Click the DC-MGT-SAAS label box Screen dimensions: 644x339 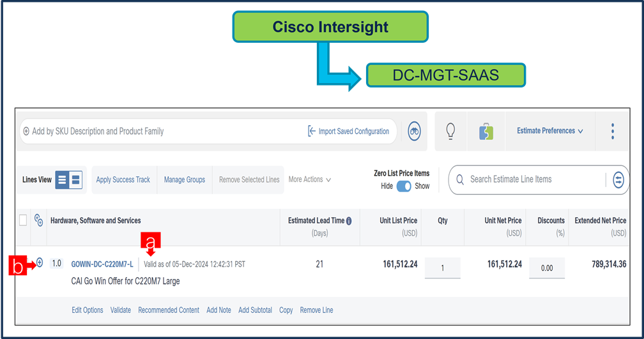pyautogui.click(x=446, y=75)
